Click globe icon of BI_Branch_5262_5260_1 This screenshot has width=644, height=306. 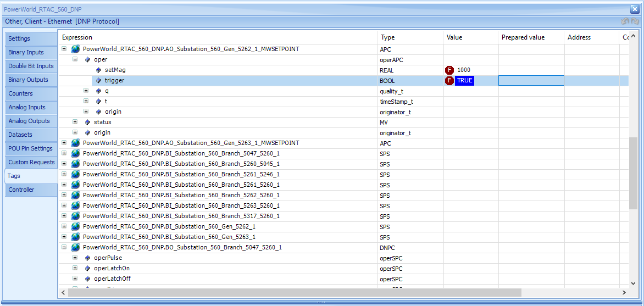point(76,195)
